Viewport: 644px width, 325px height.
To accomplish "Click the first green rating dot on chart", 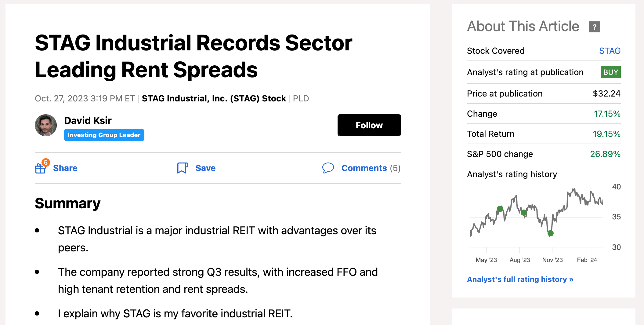I will [x=500, y=209].
